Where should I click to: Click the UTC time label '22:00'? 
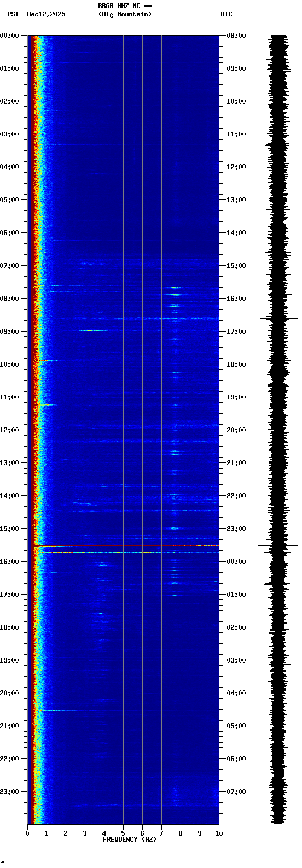pos(236,496)
